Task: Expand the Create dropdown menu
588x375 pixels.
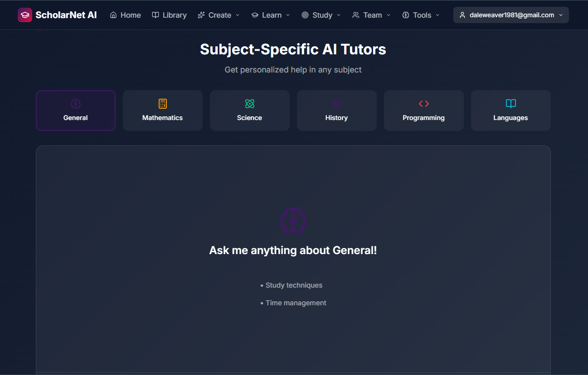Action: 219,14
